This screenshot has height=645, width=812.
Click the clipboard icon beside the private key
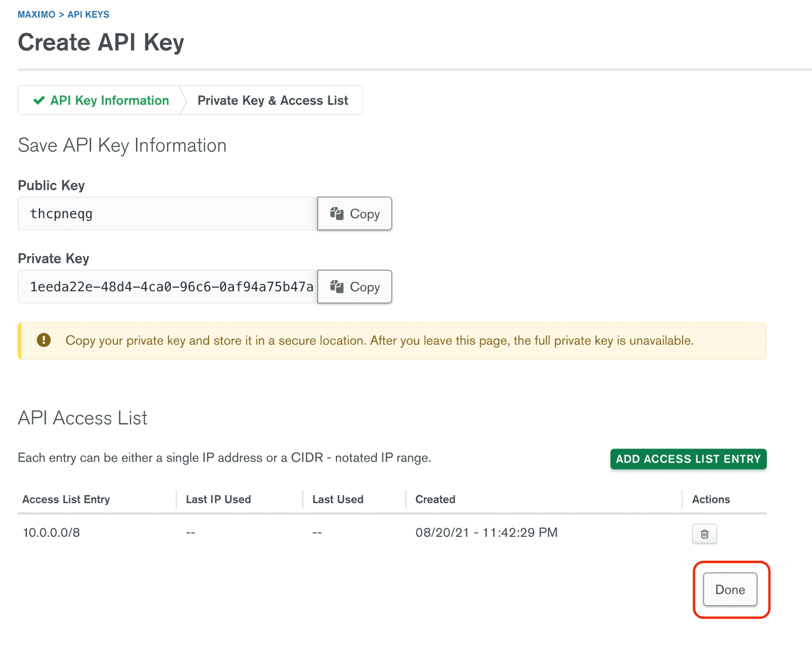(337, 286)
